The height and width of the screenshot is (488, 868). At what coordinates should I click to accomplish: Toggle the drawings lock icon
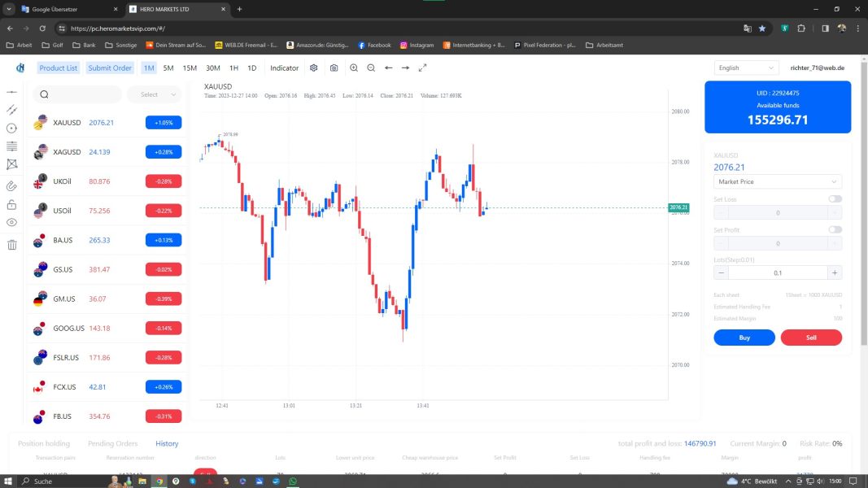click(x=11, y=204)
